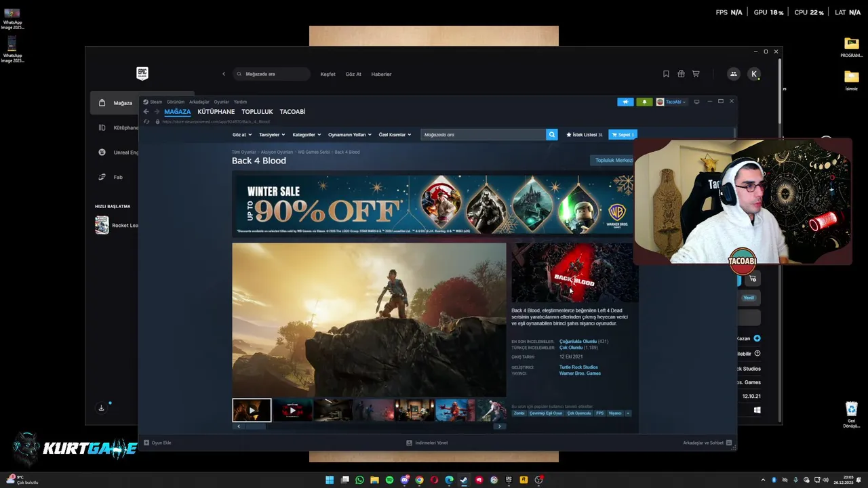Open the Yardım menu
The height and width of the screenshot is (488, 868).
[240, 102]
